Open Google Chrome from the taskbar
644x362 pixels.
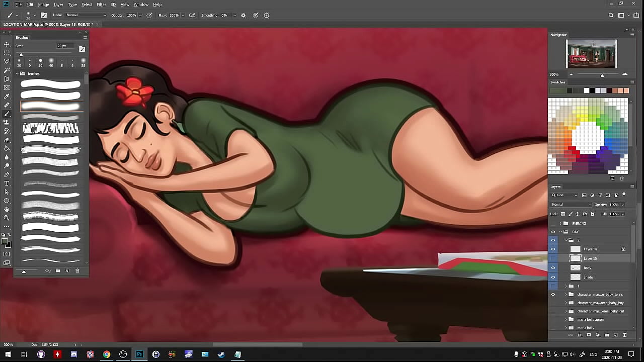[107, 354]
